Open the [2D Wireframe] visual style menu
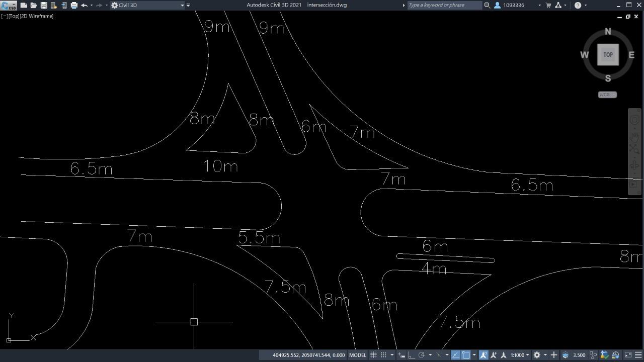The height and width of the screenshot is (362, 644). click(37, 16)
